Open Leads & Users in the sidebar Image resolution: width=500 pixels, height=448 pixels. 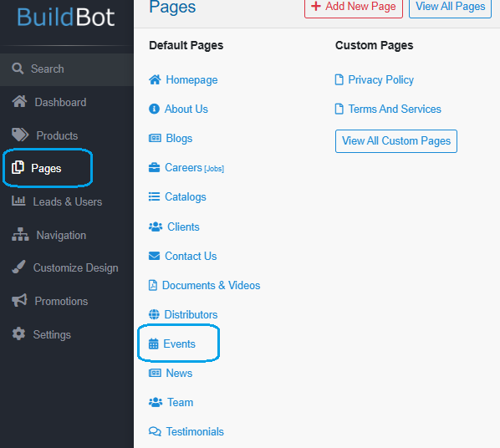coord(57,201)
